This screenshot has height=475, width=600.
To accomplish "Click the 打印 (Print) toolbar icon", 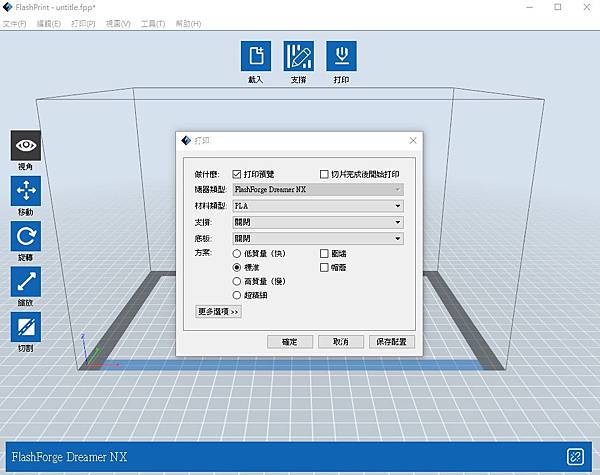I will (341, 56).
